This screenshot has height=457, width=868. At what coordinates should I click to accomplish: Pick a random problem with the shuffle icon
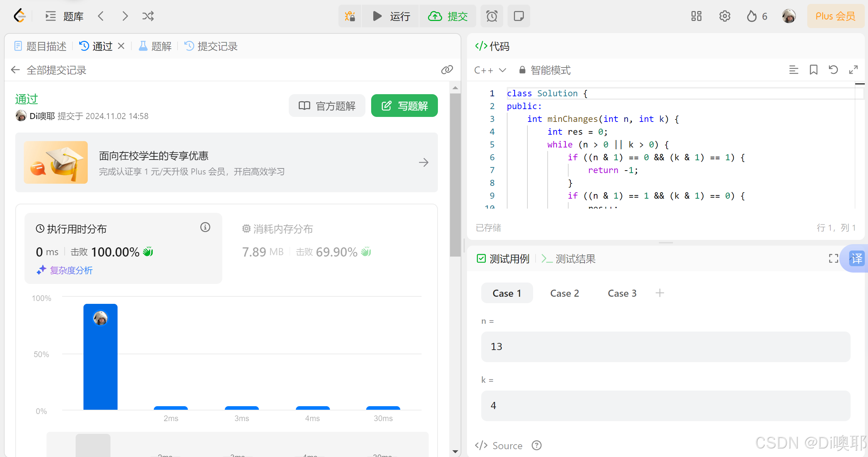coord(148,16)
